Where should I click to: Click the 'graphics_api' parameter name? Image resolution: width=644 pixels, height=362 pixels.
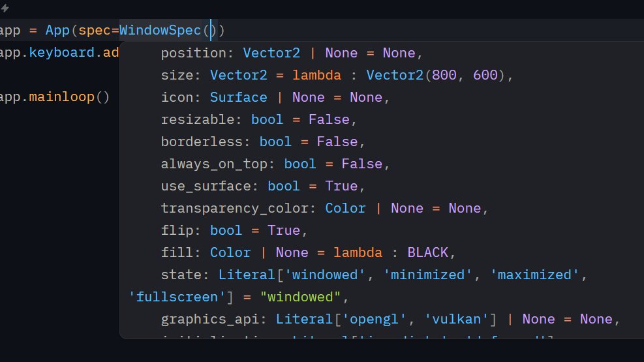tap(210, 319)
